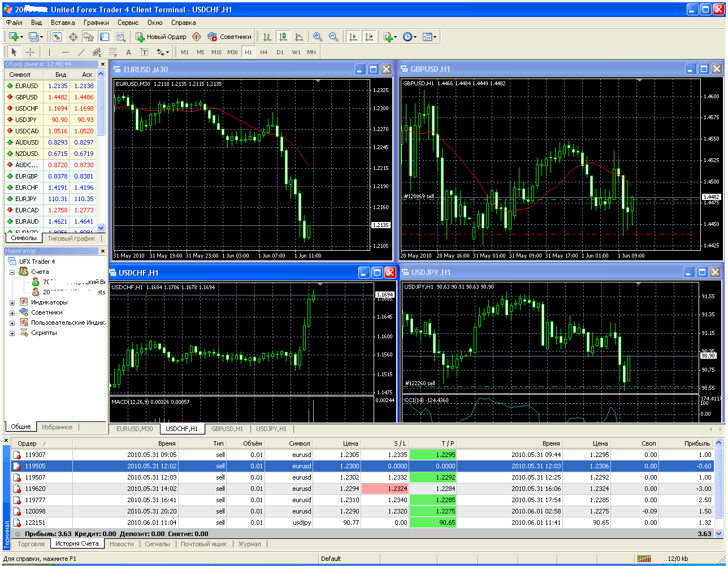Open the templates dropdown
Viewport: 728px width, 566px height.
tap(430, 37)
